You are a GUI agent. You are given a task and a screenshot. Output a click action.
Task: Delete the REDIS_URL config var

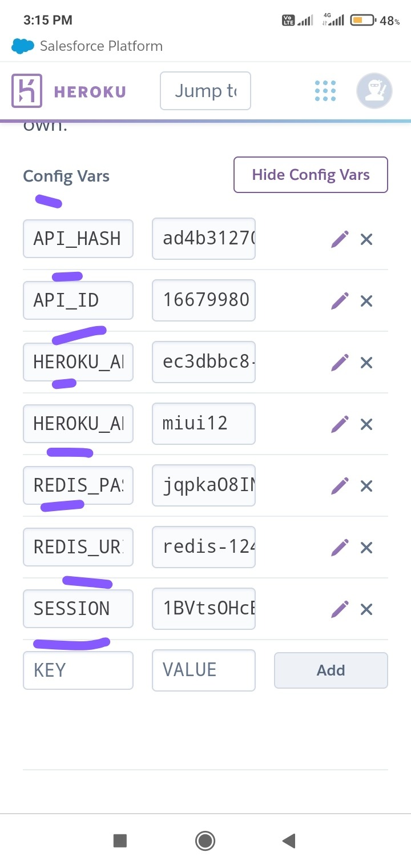tap(366, 548)
